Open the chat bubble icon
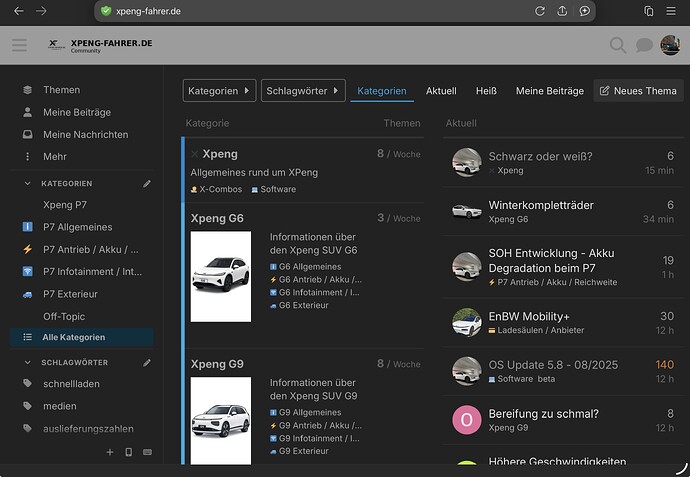 coord(644,45)
